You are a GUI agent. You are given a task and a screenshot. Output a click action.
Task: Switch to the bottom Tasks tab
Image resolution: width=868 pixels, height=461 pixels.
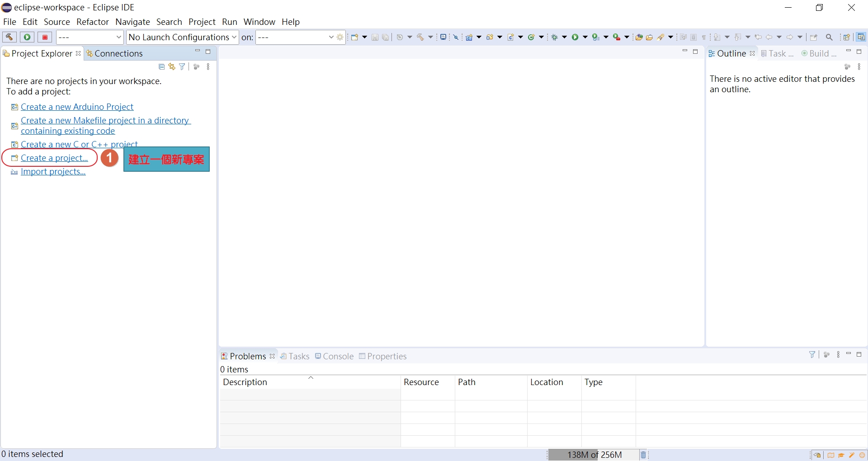click(295, 356)
